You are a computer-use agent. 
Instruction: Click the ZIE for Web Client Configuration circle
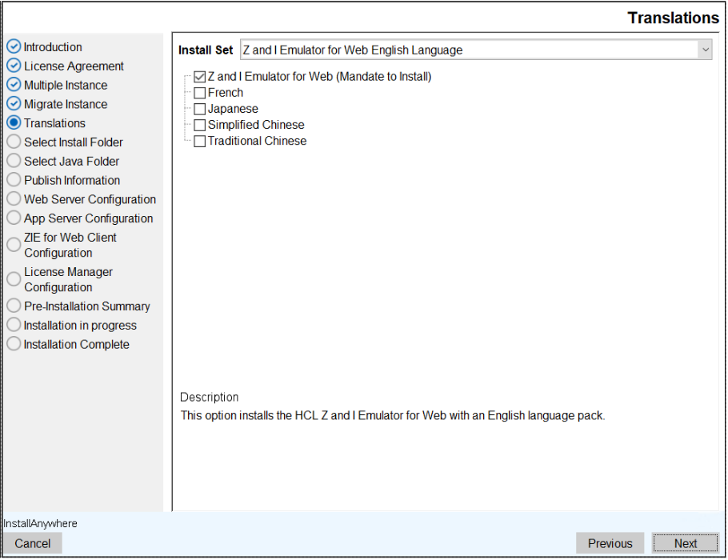pyautogui.click(x=14, y=244)
